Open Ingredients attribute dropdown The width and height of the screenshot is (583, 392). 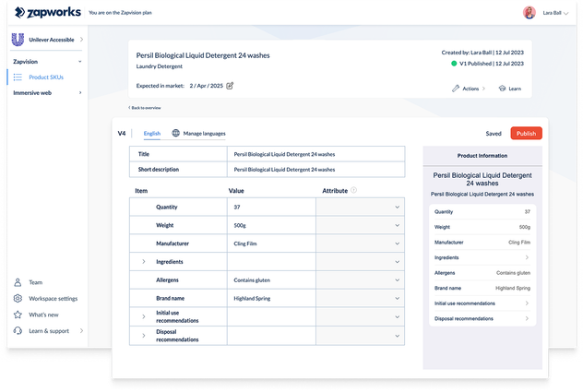pos(360,261)
